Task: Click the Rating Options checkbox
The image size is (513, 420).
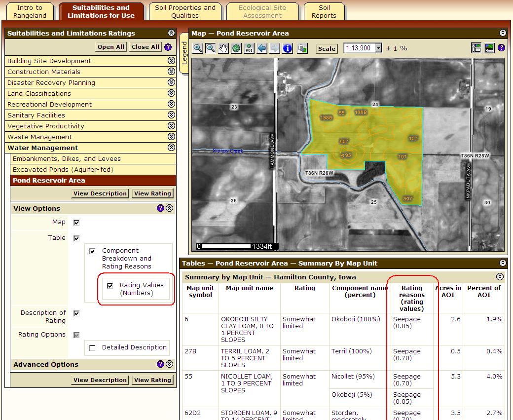Action: (x=76, y=335)
